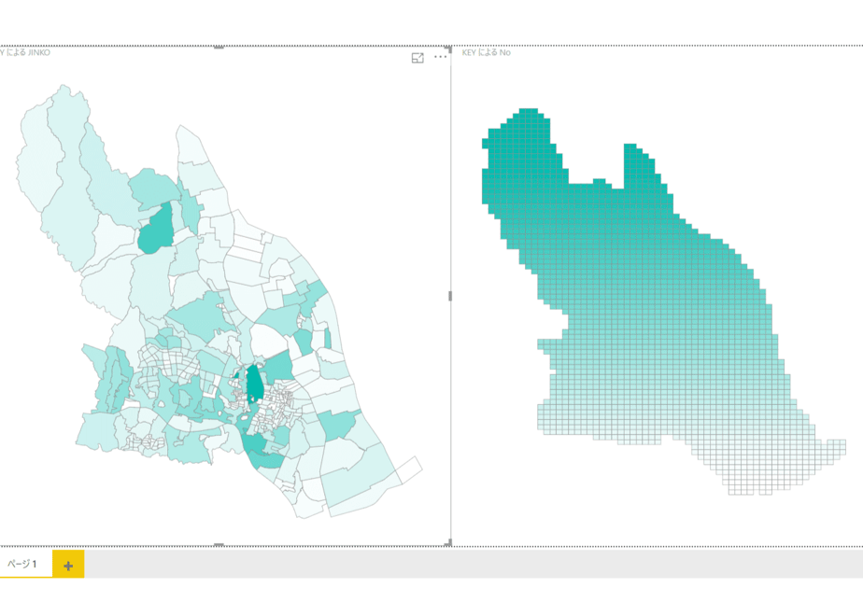Add a new report page
The width and height of the screenshot is (863, 616).
(x=68, y=565)
